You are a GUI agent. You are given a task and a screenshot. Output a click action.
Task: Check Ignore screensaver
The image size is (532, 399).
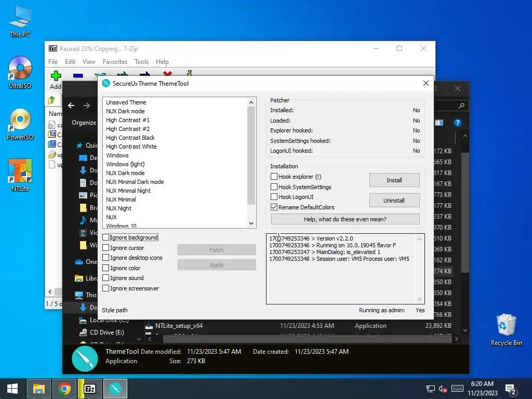tap(106, 288)
